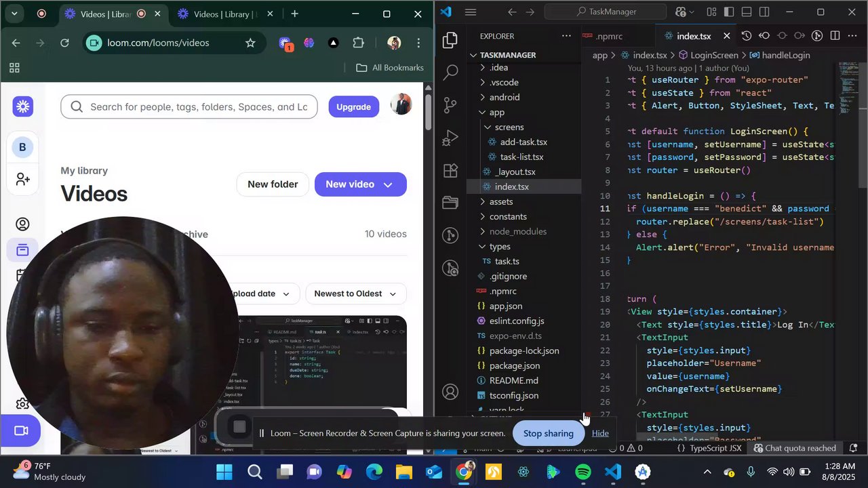Open Source Control view in VS Code
This screenshot has height=488, width=868.
(450, 105)
